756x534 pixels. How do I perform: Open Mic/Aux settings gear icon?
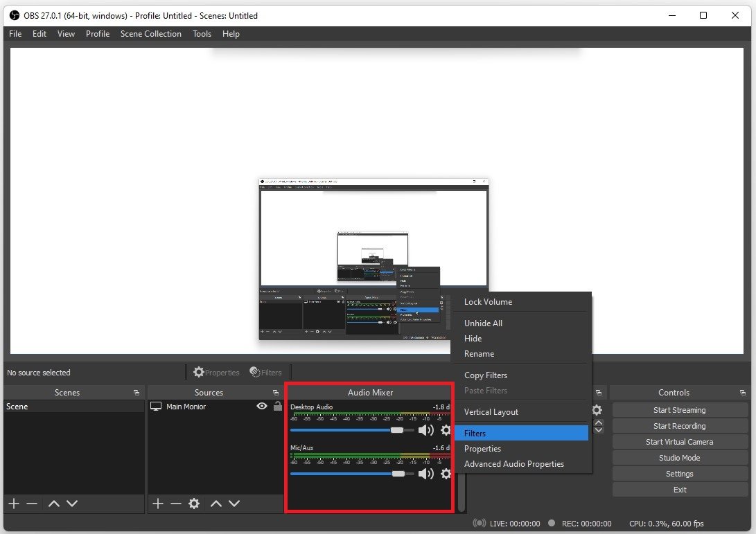(x=446, y=474)
